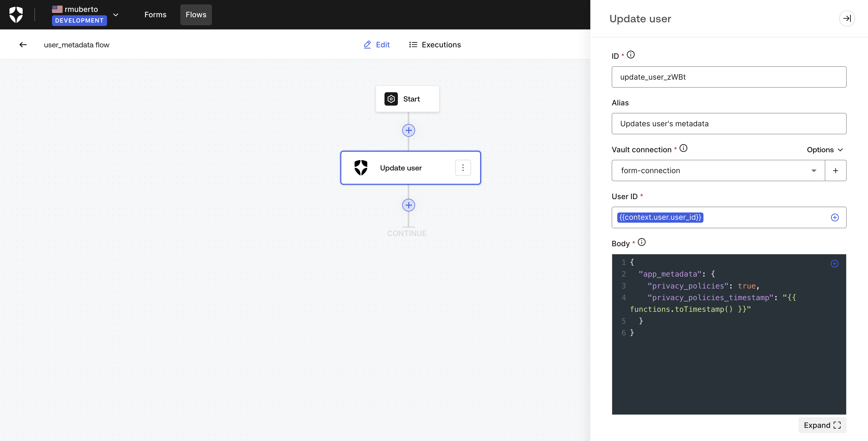Click the CONTINUE label at flow end

click(x=407, y=233)
